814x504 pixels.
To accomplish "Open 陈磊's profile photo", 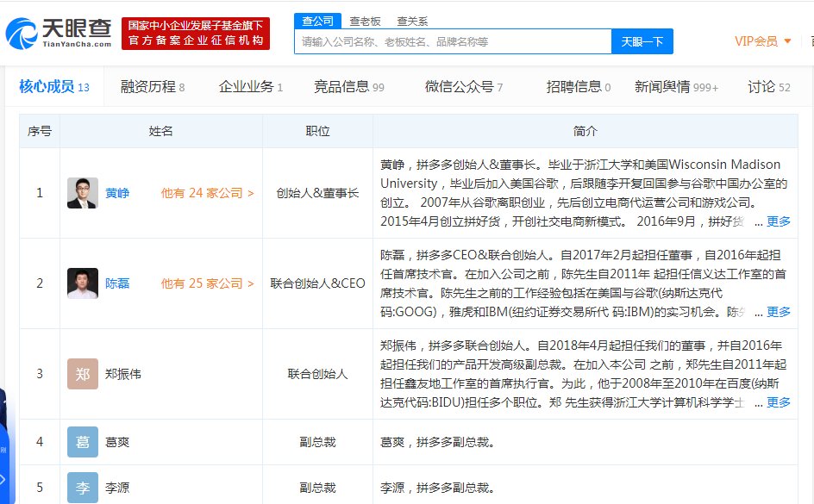I will click(x=83, y=283).
